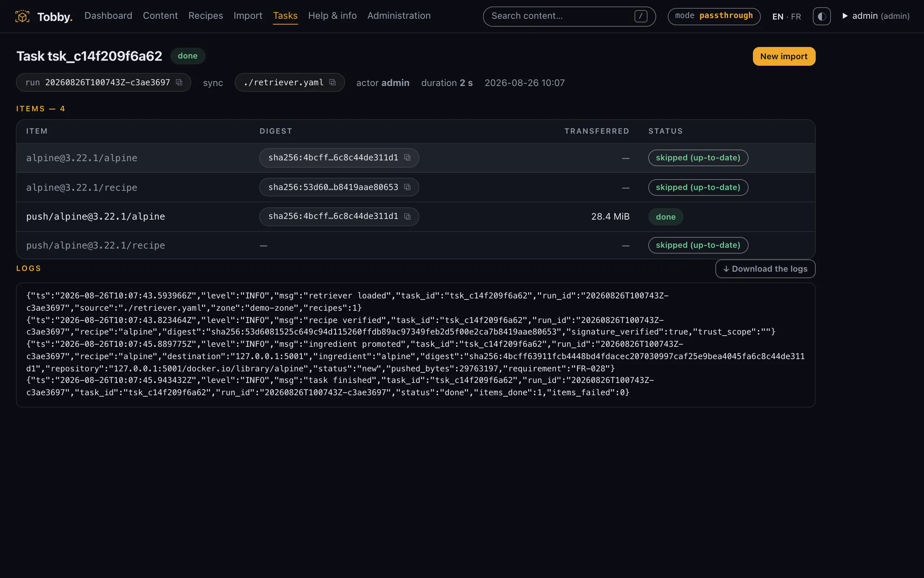Expand the admin user menu
The image size is (924, 578).
[876, 16]
